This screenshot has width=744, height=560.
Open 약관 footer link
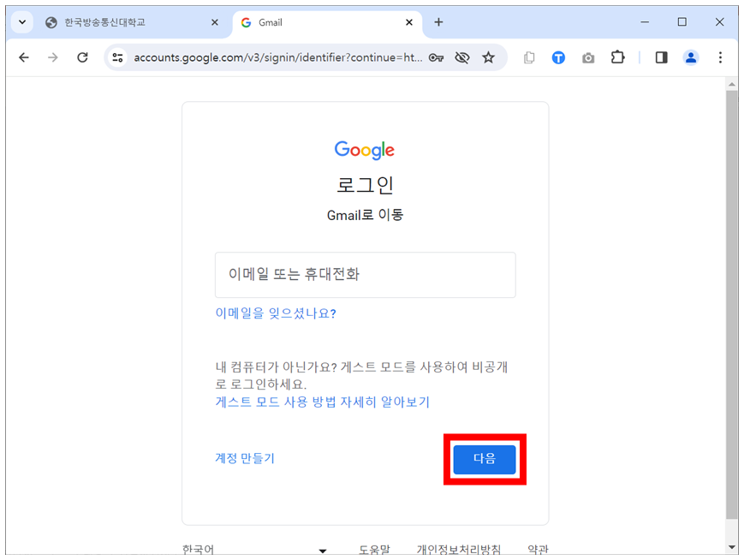tap(538, 549)
